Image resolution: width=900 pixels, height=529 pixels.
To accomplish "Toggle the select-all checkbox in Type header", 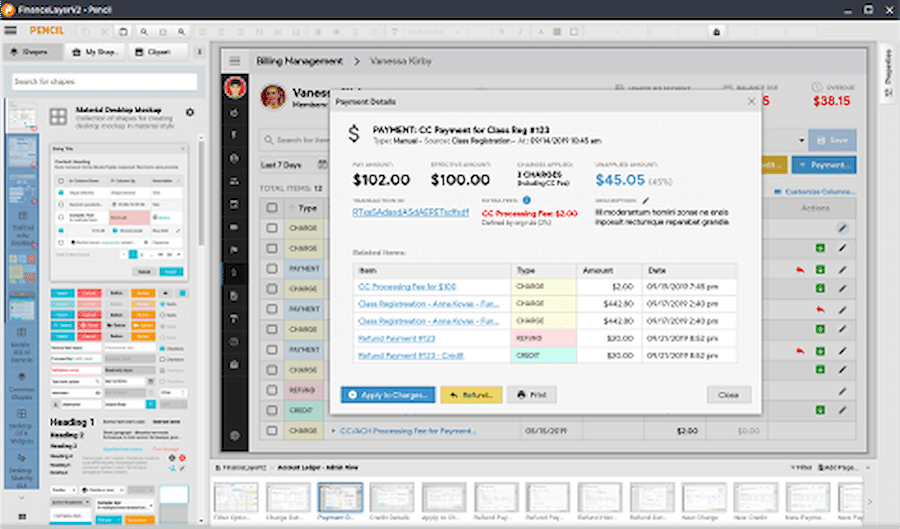I will [x=271, y=208].
